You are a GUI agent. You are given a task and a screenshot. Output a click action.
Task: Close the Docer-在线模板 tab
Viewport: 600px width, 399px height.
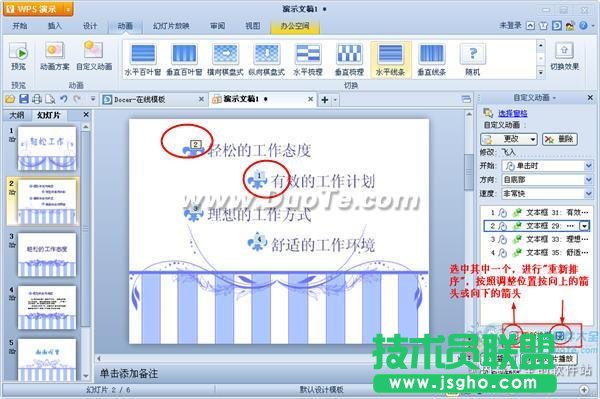click(201, 99)
